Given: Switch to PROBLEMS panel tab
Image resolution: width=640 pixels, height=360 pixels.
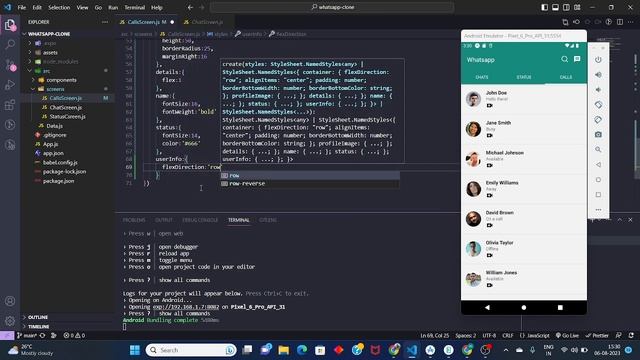Looking at the screenshot, I should point(134,220).
